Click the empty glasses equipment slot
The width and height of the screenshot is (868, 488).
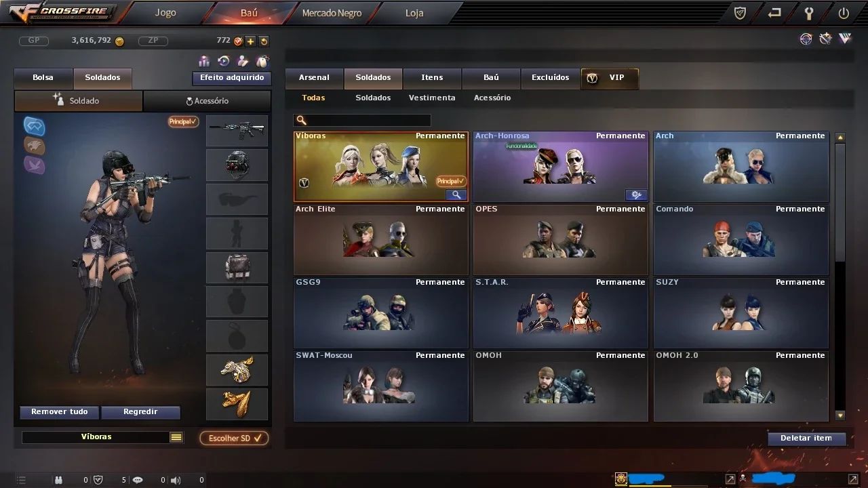237,199
